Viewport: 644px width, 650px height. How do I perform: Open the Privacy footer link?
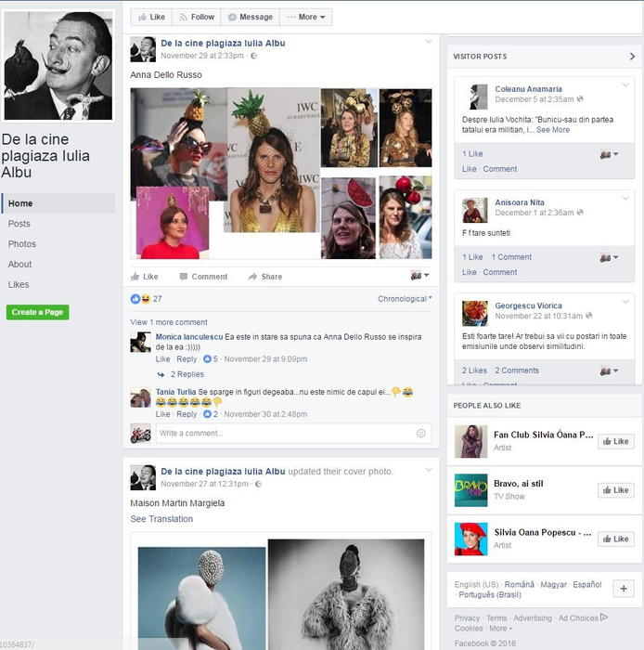467,618
